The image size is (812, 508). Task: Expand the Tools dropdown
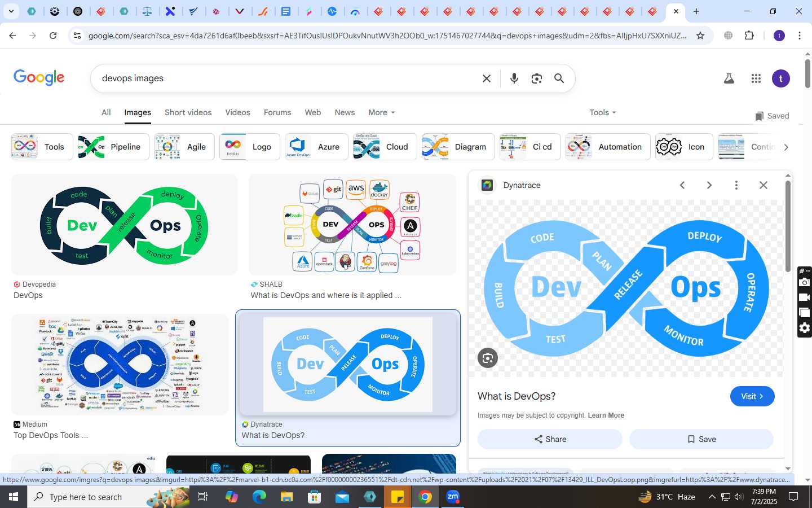tap(603, 112)
